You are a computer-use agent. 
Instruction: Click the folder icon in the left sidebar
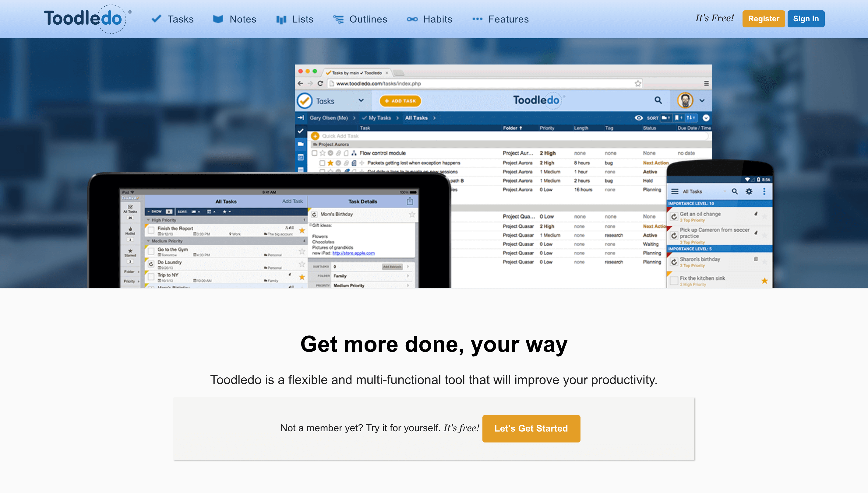pos(301,144)
